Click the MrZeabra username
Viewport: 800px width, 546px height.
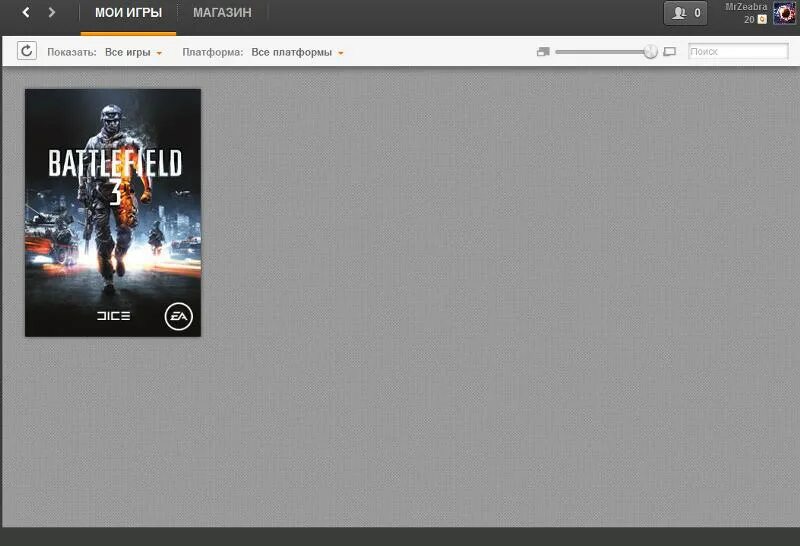pyautogui.click(x=746, y=7)
